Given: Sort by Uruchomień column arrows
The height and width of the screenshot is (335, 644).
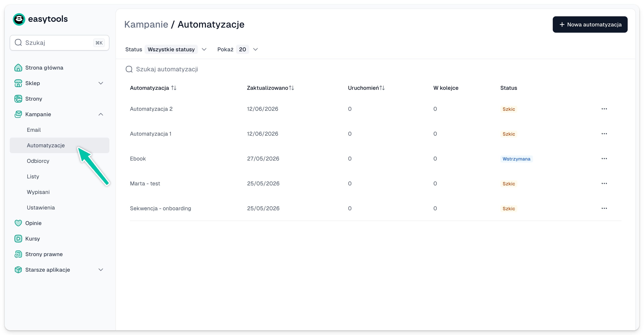Looking at the screenshot, I should [x=382, y=88].
